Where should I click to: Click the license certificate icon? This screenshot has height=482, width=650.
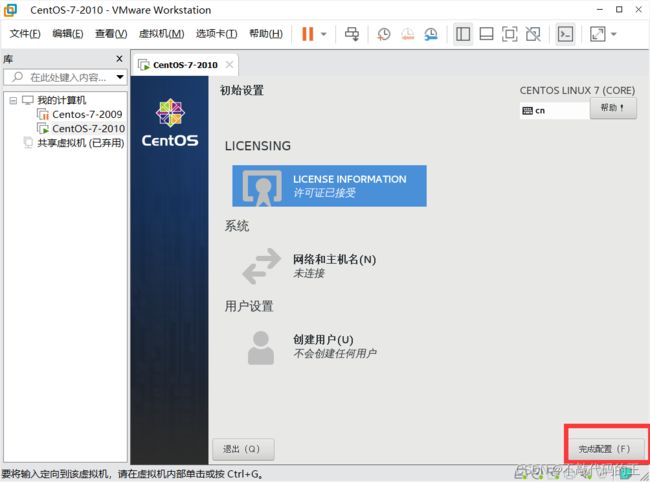262,188
